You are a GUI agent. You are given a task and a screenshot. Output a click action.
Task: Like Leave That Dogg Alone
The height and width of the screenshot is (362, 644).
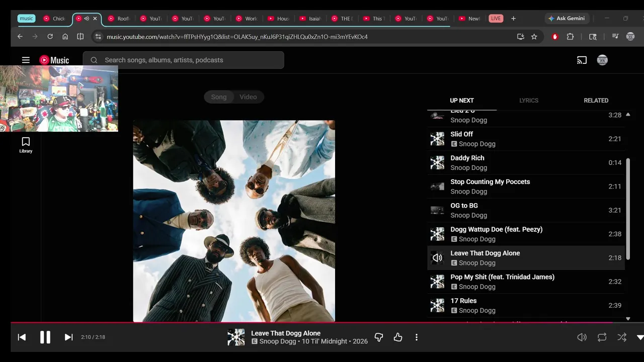coord(398,337)
